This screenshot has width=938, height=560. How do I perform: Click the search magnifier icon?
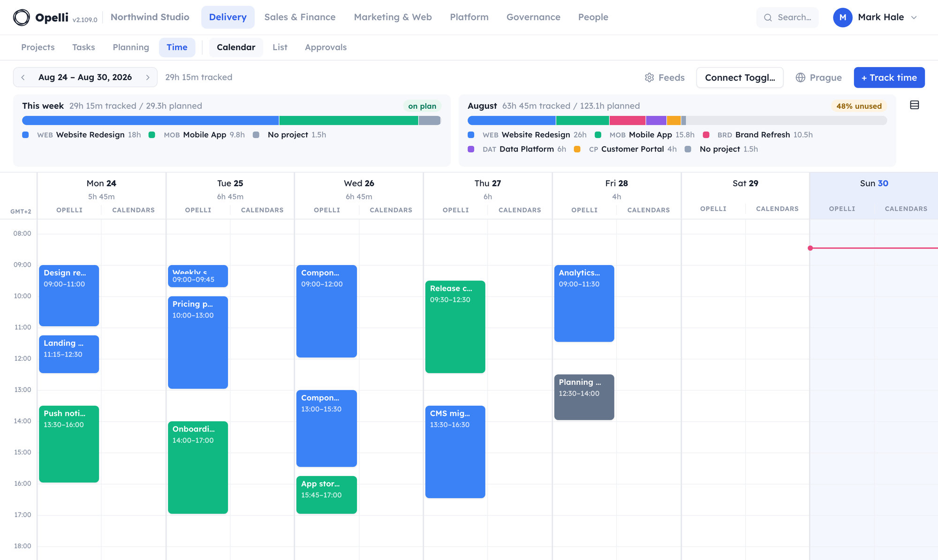768,17
